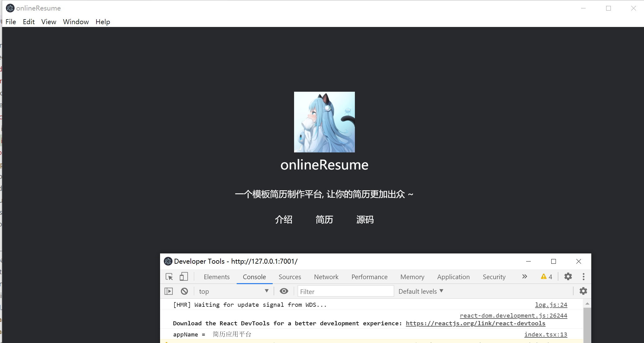The width and height of the screenshot is (644, 343).
Task: Click the 介绍 introduction link
Action: pos(284,220)
